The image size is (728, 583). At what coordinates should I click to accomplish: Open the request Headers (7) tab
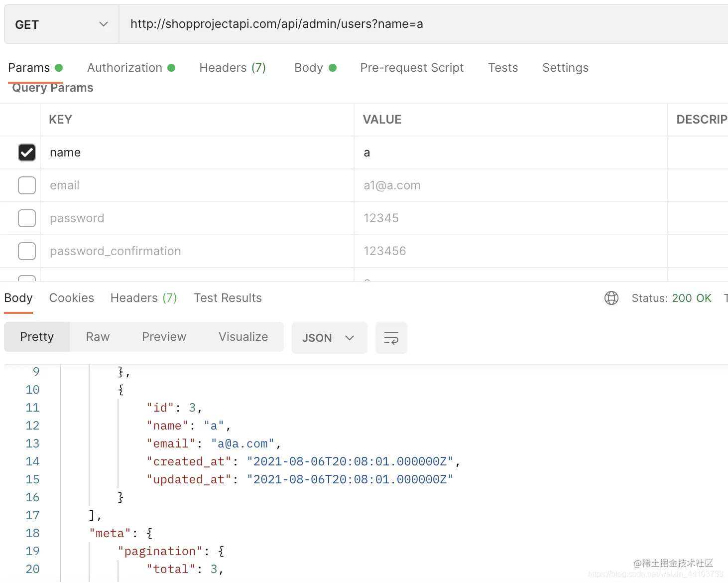233,68
